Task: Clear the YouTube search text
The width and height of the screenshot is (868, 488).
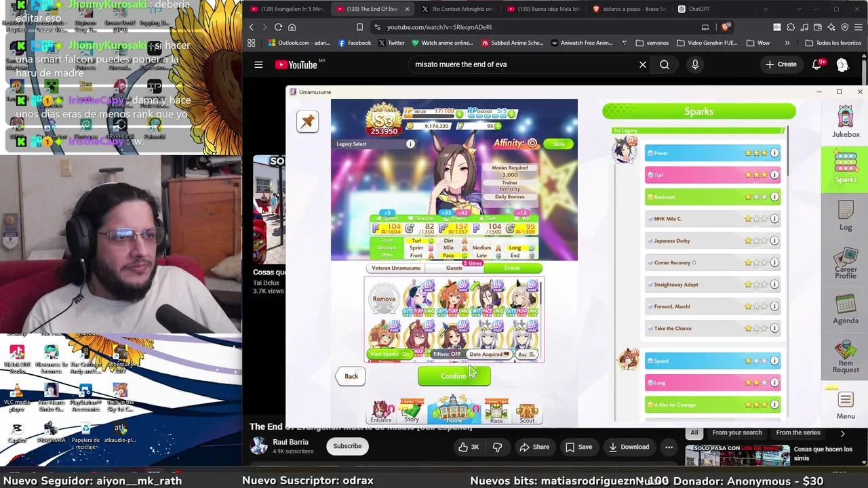Action: [x=643, y=64]
